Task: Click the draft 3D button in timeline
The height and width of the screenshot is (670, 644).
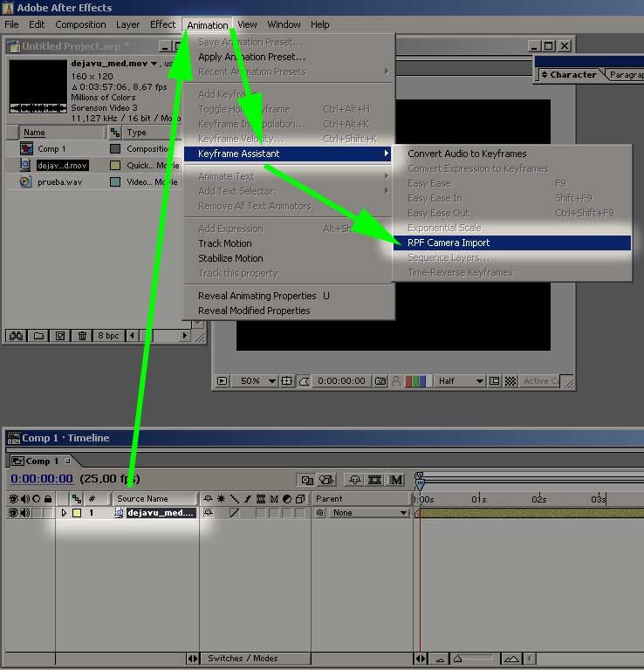Action: pyautogui.click(x=325, y=480)
